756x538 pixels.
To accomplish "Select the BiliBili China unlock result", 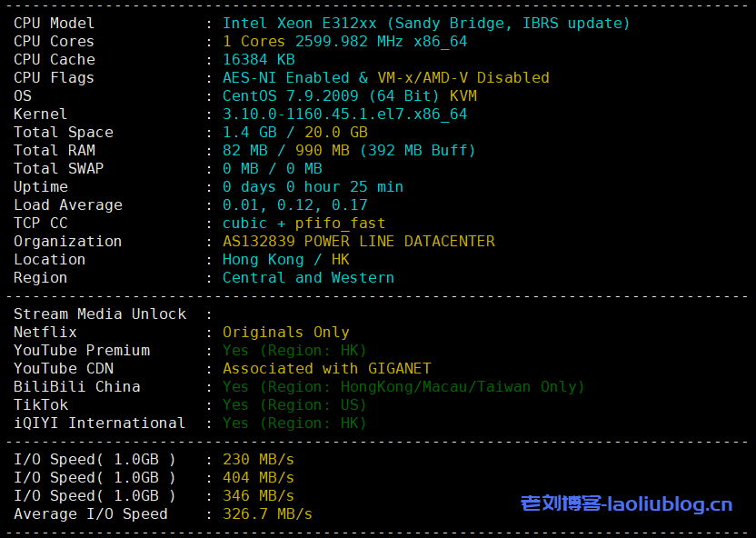I will click(403, 387).
